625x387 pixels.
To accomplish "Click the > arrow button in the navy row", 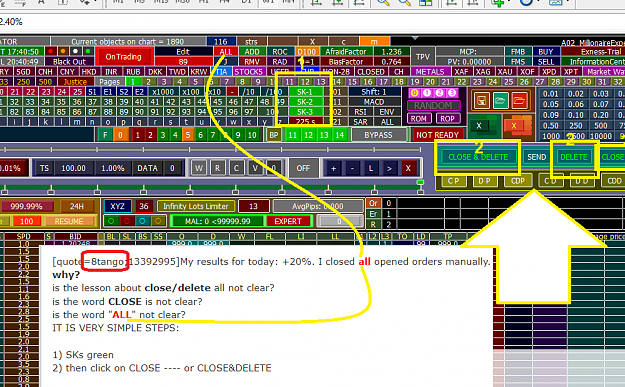I will coord(389,168).
